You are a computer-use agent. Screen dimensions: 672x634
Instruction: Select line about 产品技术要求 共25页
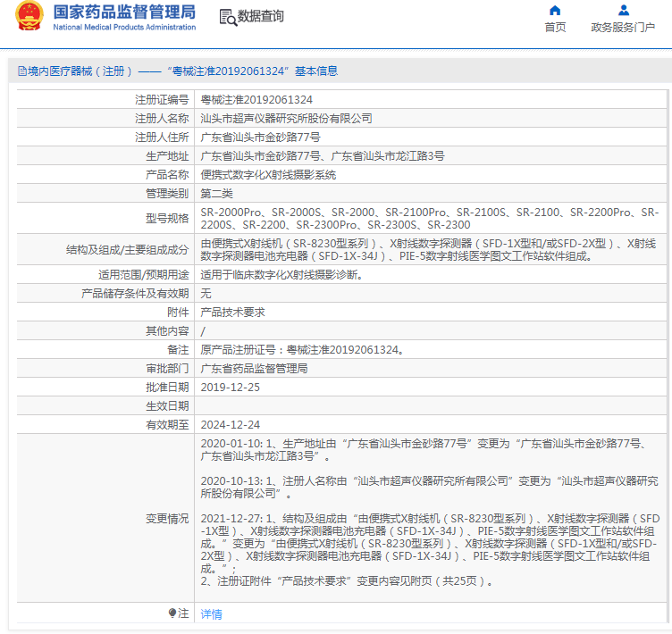point(347,581)
